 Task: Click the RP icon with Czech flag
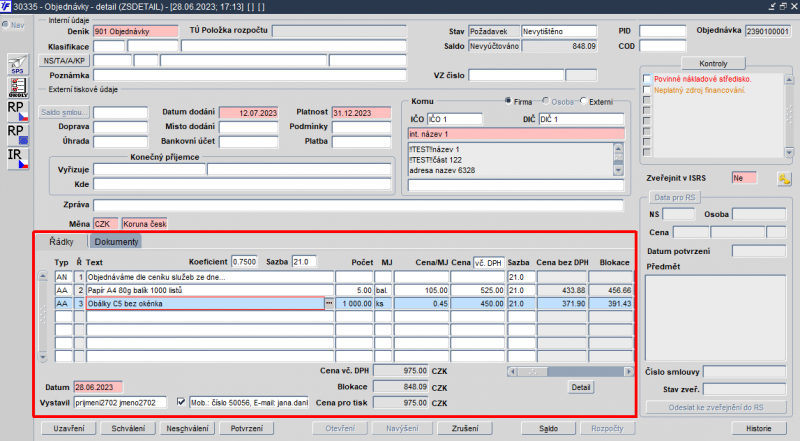coord(17,111)
